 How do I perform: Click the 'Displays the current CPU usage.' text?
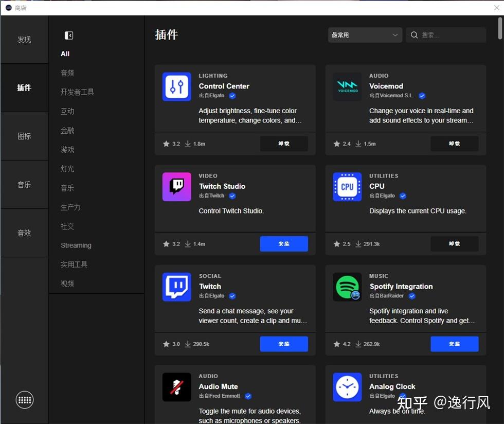[x=418, y=211]
